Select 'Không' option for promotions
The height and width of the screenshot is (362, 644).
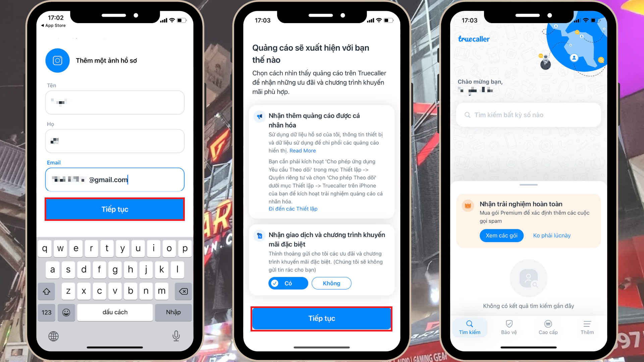click(331, 283)
